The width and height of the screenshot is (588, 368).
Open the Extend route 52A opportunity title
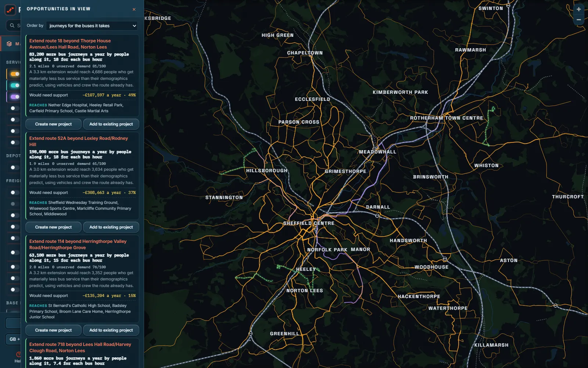click(x=79, y=141)
